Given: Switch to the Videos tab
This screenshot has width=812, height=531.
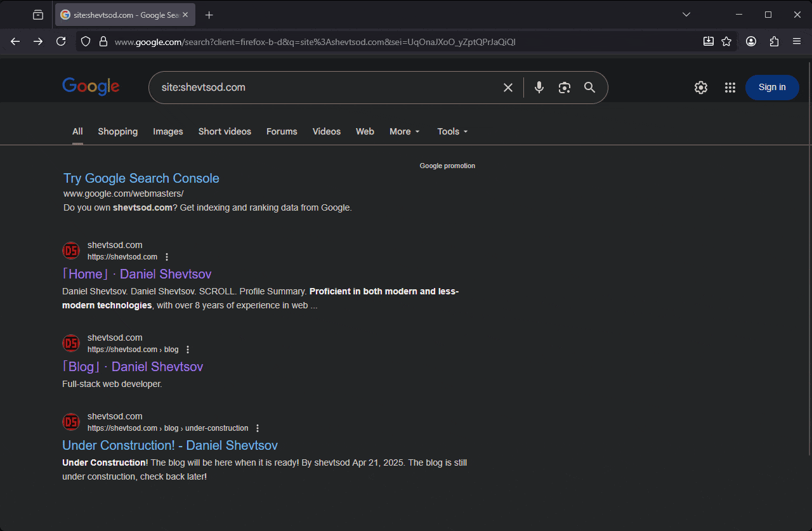Looking at the screenshot, I should point(327,131).
